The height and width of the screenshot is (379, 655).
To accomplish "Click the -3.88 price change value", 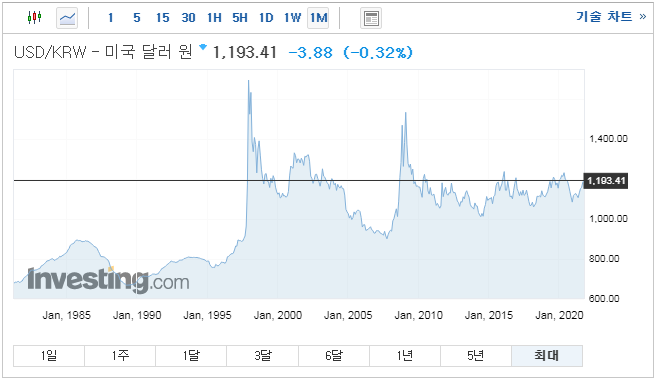I will (x=310, y=53).
